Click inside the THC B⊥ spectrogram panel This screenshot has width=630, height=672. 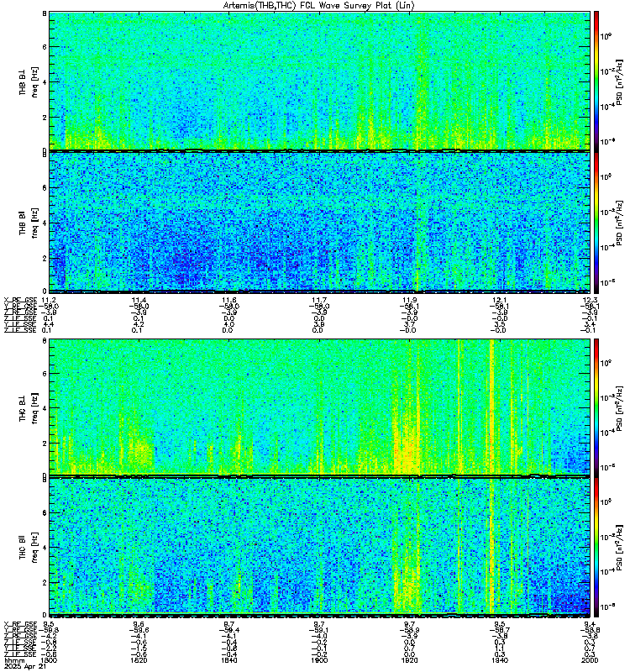(319, 407)
